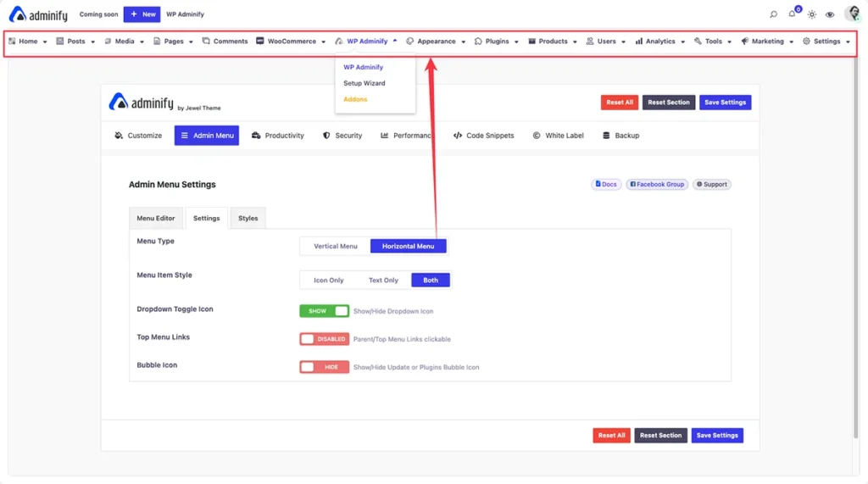Click the Comments bubble icon

[206, 41]
